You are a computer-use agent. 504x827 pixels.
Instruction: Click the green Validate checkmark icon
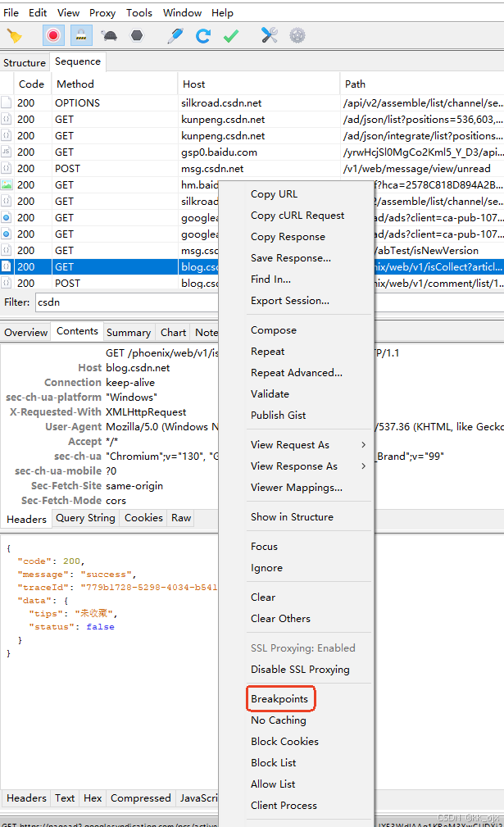point(231,36)
